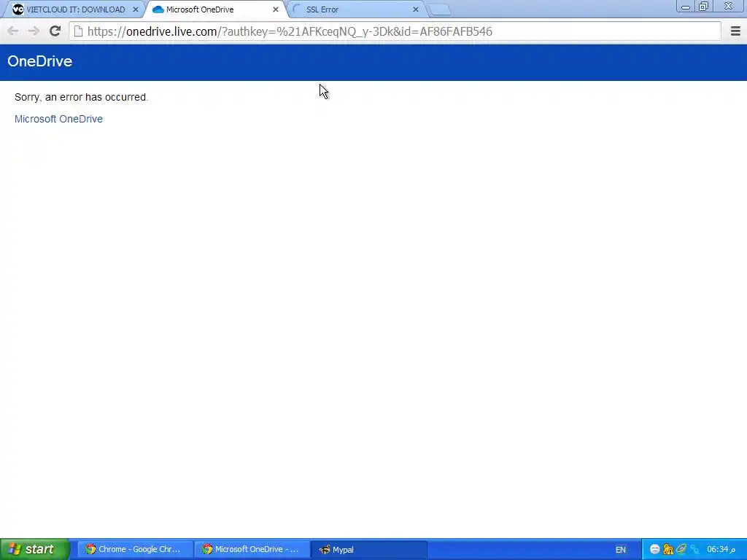Viewport: 747px width, 560px height.
Task: Click the page icon in address bar
Action: coord(78,31)
